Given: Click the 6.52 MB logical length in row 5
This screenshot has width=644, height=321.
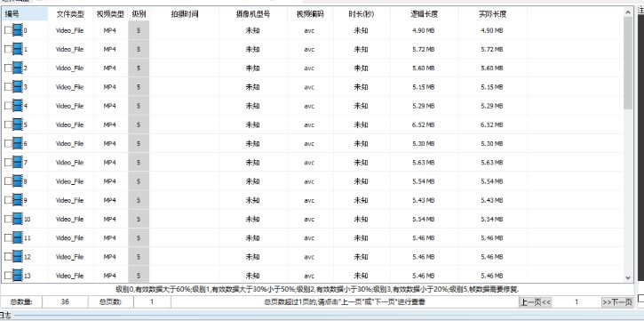Looking at the screenshot, I should coord(424,125).
